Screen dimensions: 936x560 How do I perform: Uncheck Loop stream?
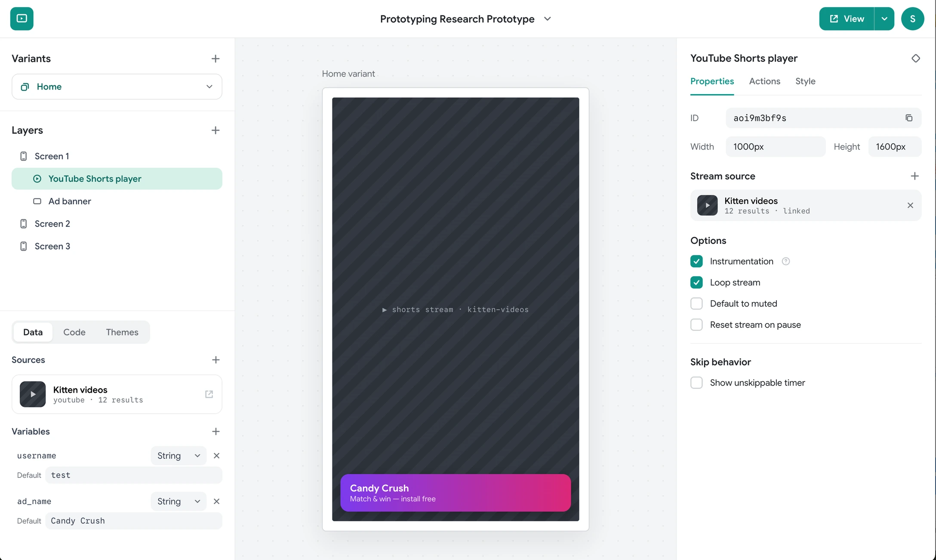click(696, 283)
